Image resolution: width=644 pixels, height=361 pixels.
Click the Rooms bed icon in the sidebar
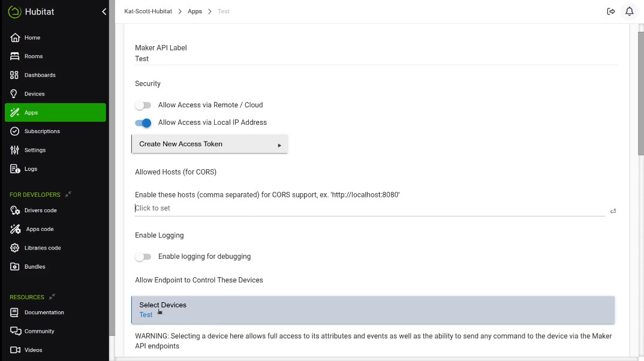(x=15, y=56)
